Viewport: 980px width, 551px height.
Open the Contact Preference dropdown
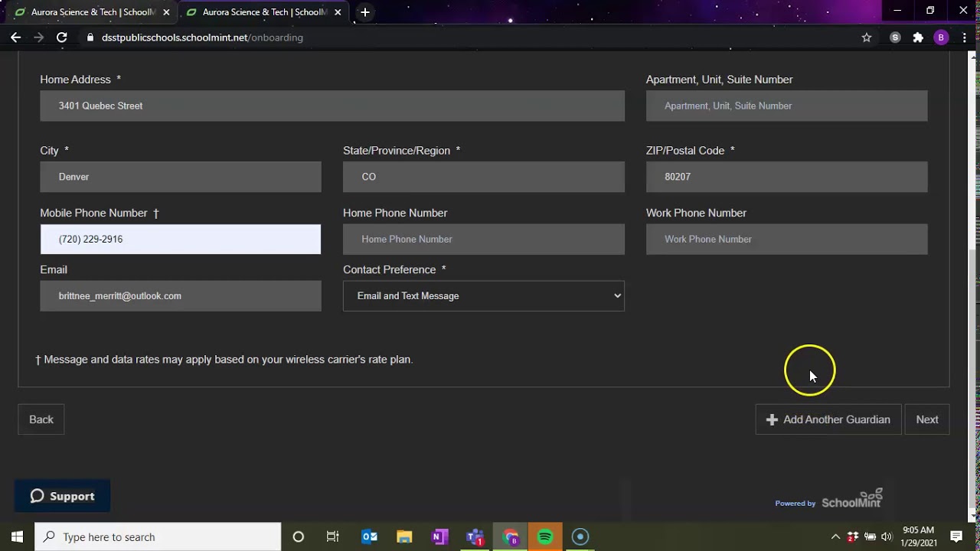click(x=484, y=296)
